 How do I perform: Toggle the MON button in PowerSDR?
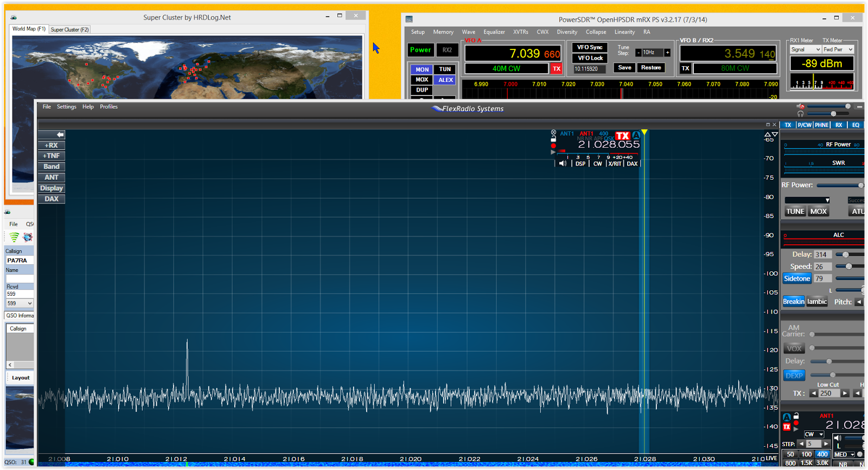(x=422, y=69)
